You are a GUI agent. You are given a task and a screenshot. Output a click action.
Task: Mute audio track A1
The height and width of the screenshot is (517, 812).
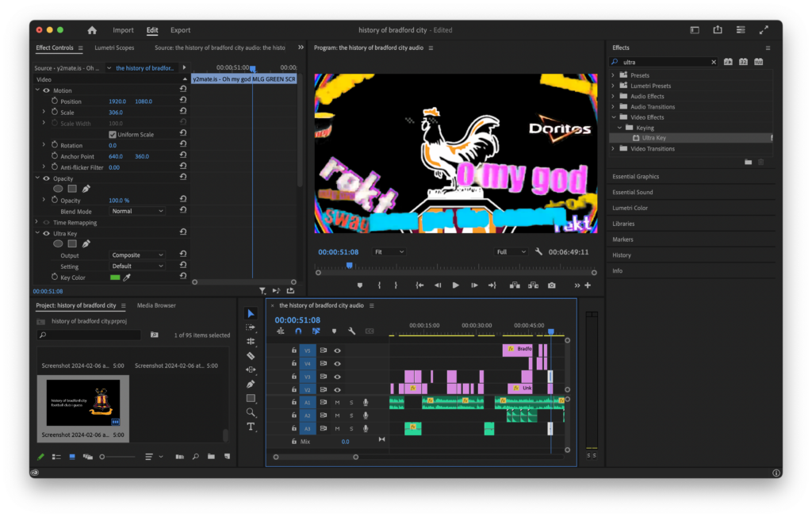point(337,403)
